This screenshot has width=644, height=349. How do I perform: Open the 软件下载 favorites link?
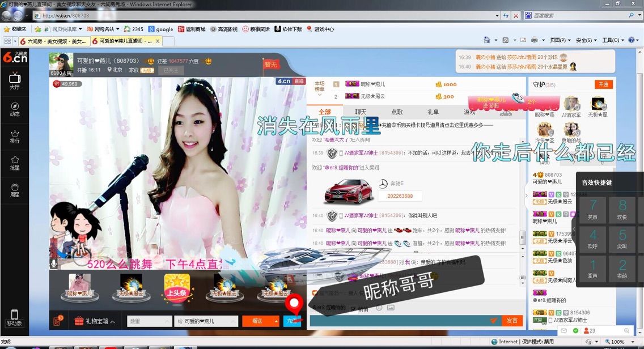pos(289,29)
